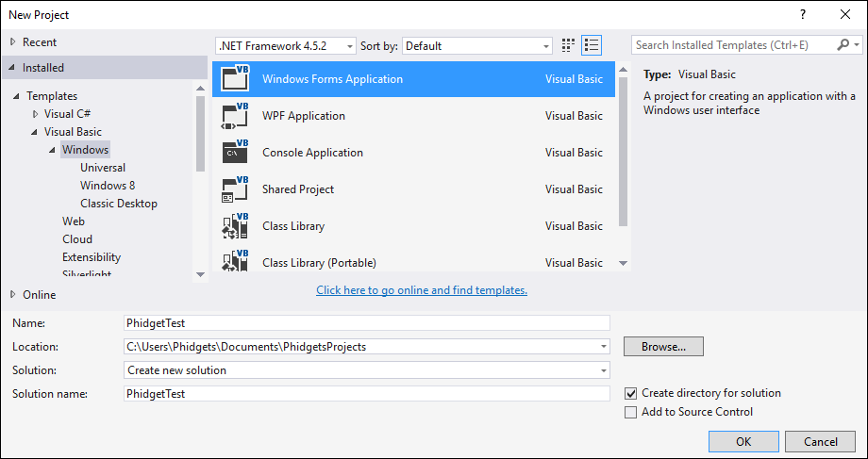Screen dimensions: 868x459
Task: Select the Extensibility category
Action: [92, 257]
